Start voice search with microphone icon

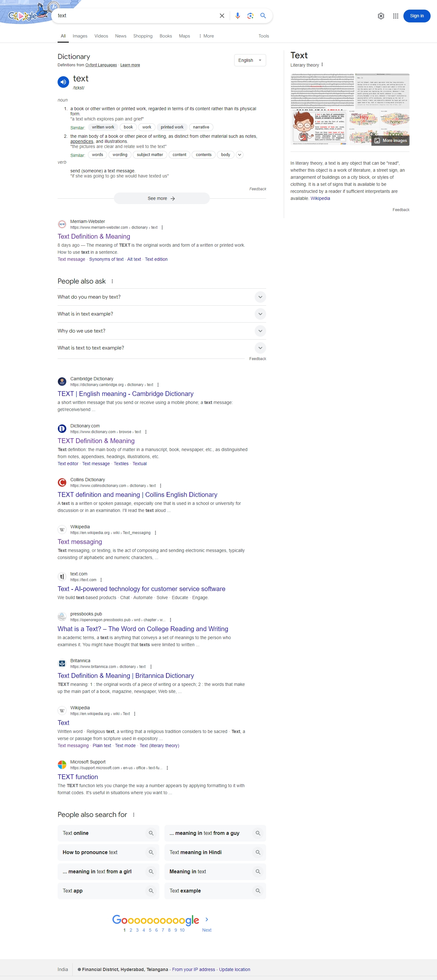[237, 16]
